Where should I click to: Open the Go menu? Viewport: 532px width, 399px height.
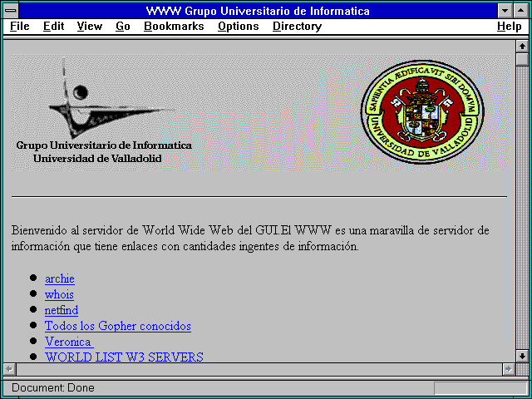(123, 26)
